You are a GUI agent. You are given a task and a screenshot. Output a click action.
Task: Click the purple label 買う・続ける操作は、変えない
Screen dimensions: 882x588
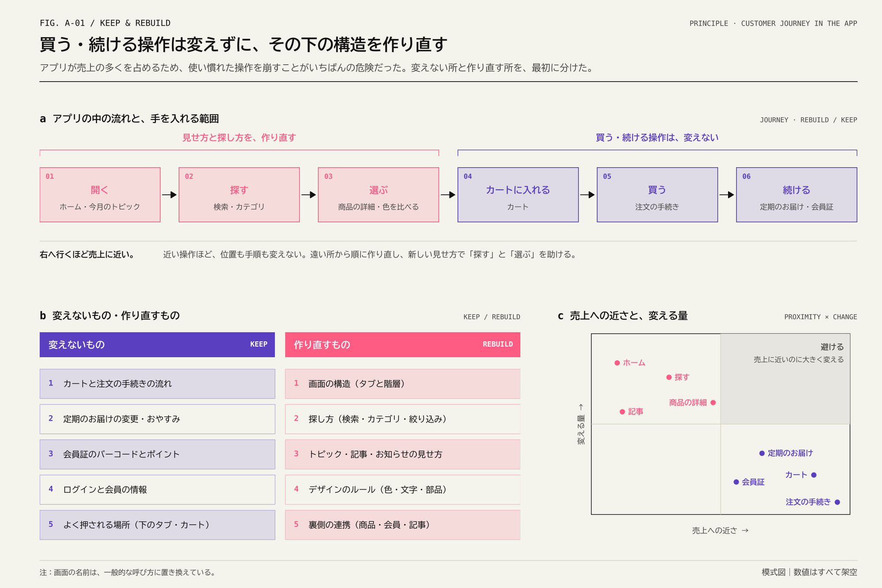coord(657,138)
